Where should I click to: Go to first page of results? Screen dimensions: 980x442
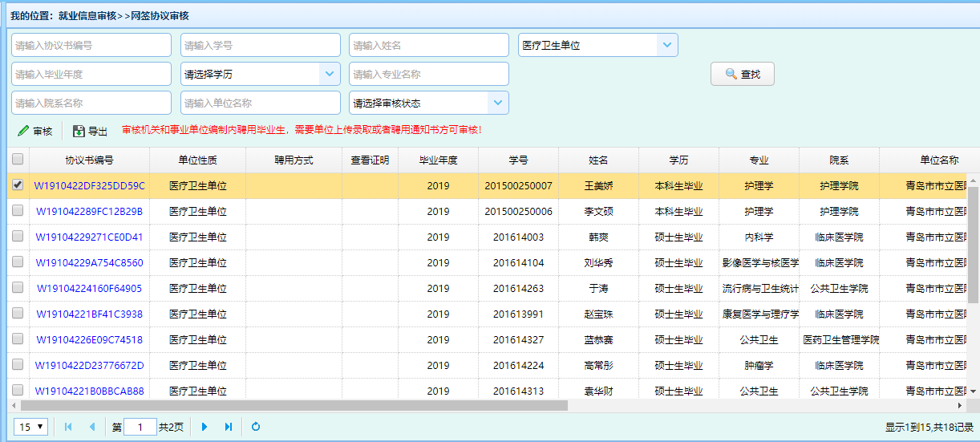point(68,427)
